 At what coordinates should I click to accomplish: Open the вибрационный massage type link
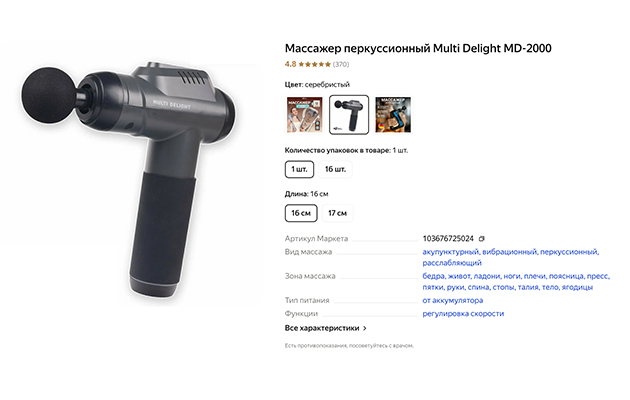point(509,252)
